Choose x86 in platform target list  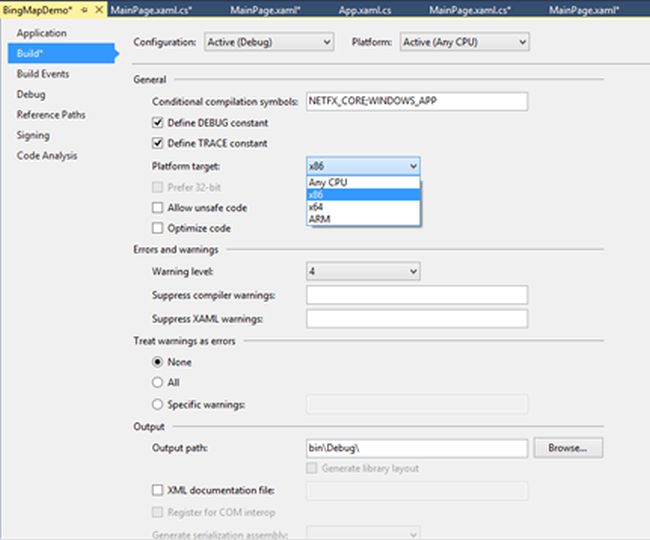363,195
